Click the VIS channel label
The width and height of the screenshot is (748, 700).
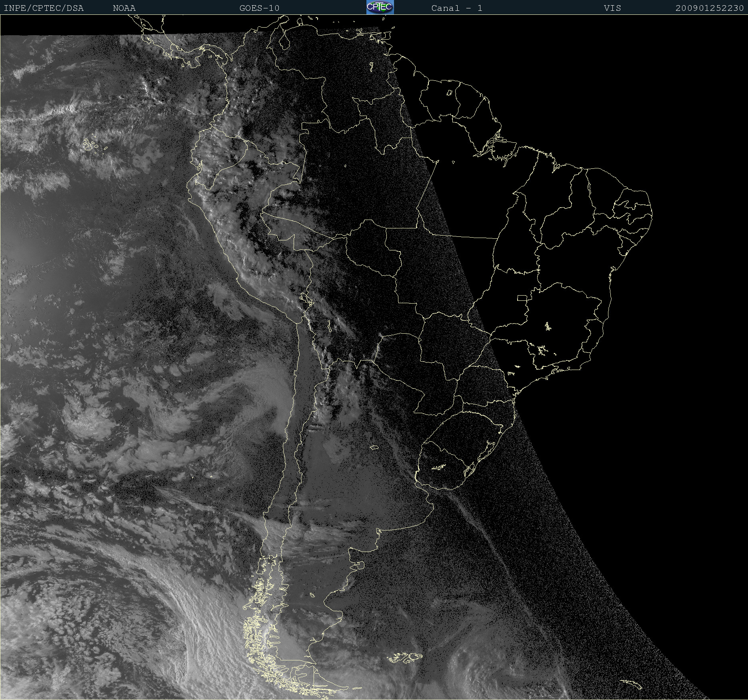pos(612,8)
